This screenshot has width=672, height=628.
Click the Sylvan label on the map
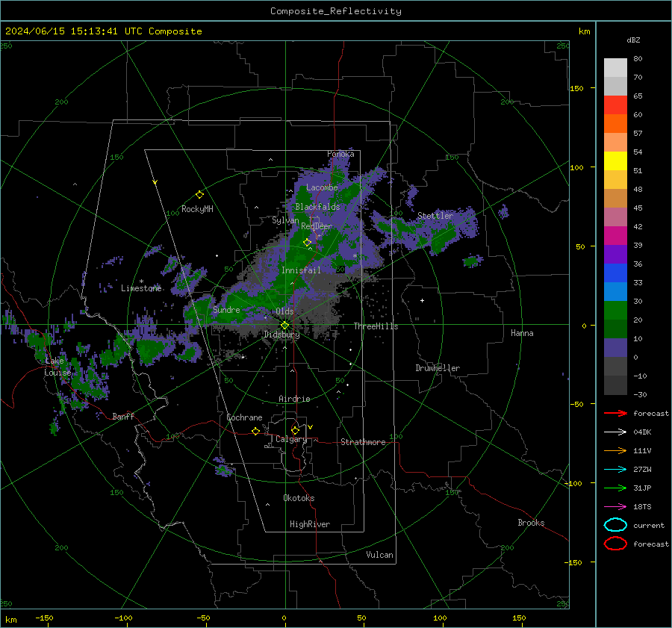point(285,220)
